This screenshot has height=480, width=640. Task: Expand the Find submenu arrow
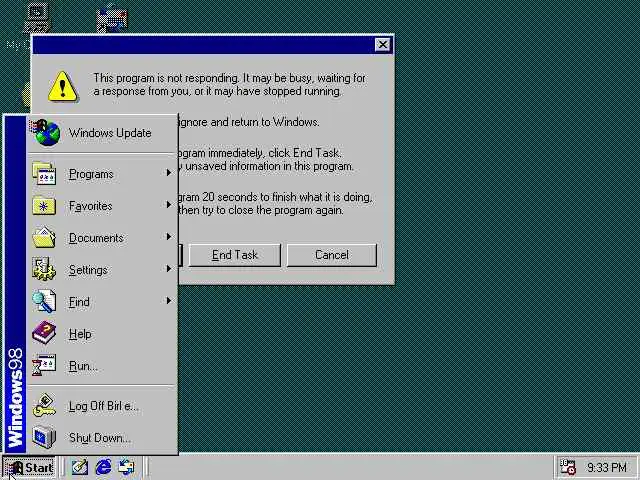(x=169, y=301)
